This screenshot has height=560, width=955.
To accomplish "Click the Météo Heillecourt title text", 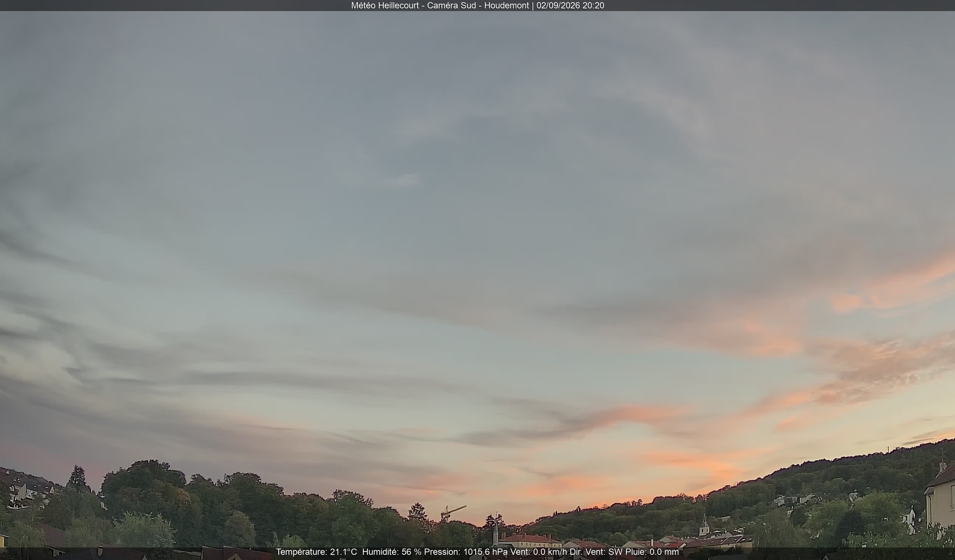I will tap(385, 6).
